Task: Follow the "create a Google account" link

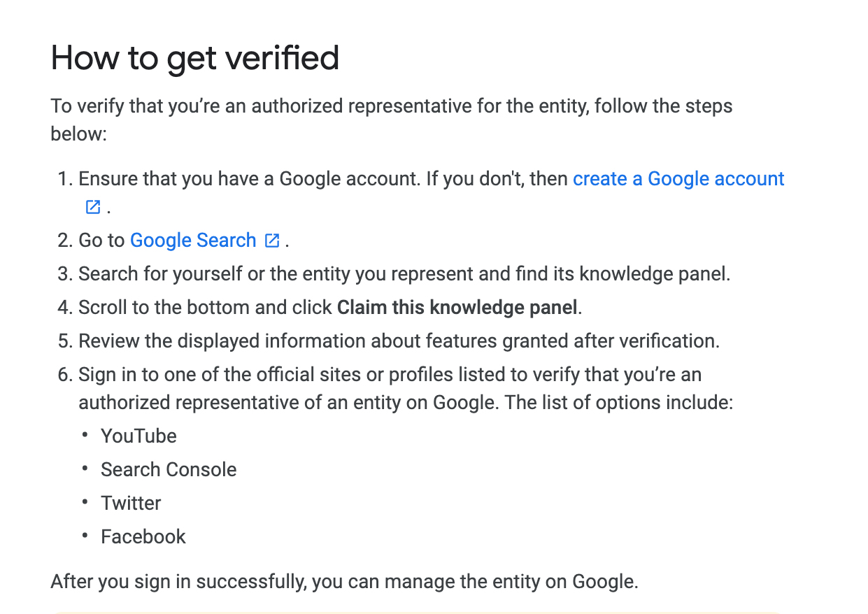Action: [x=678, y=179]
